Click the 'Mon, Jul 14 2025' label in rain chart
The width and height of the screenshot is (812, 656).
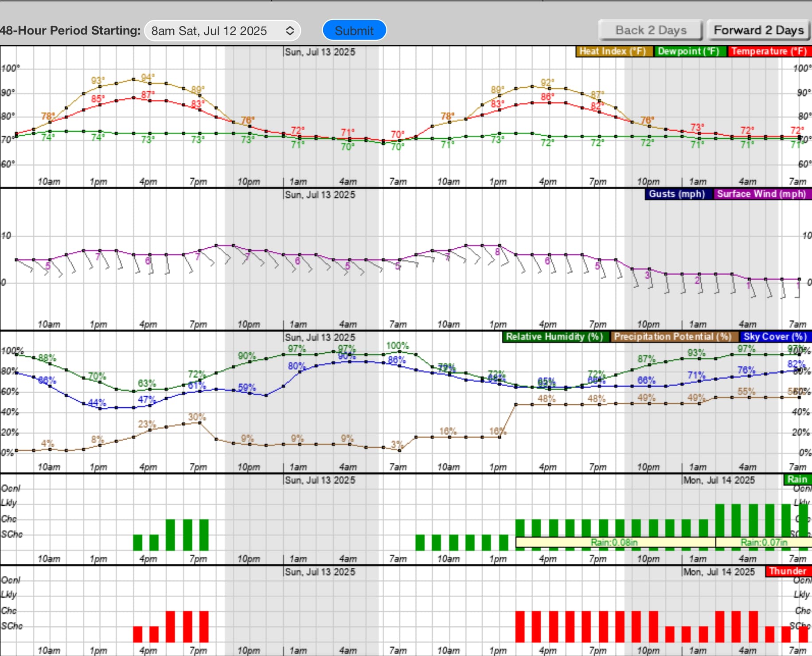719,480
